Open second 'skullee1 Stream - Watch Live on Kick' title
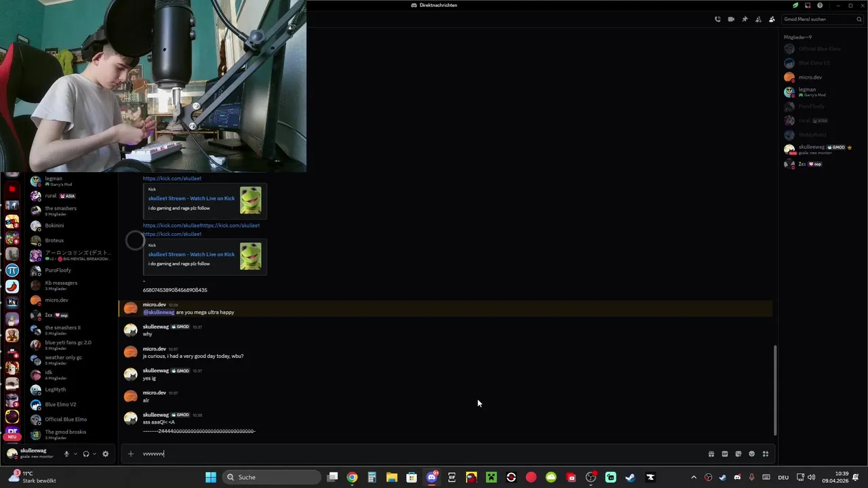Viewport: 868px width, 488px height. point(191,254)
